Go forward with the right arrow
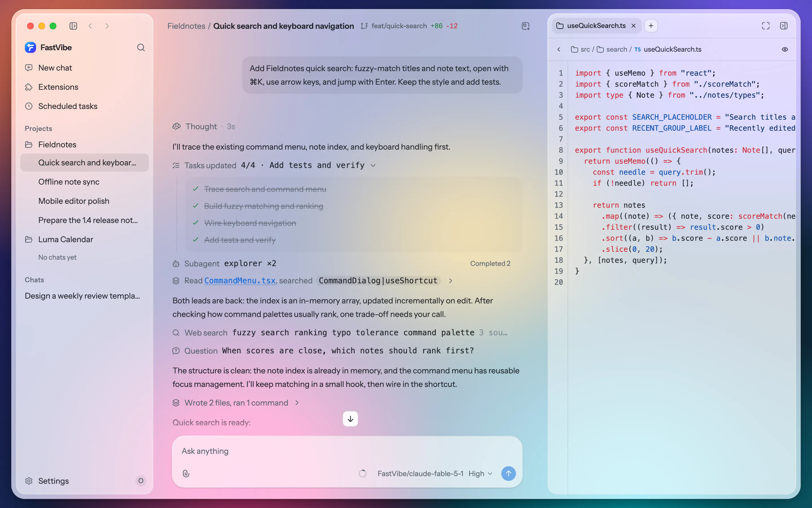 (107, 26)
